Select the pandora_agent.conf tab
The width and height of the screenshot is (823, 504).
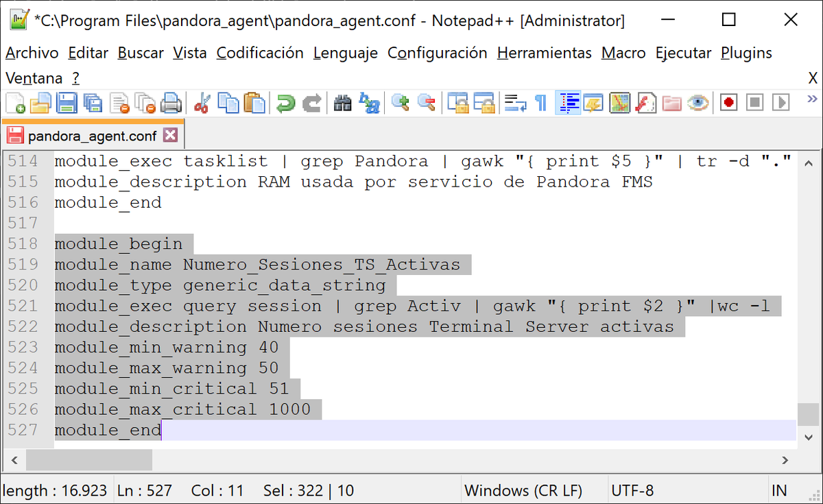(x=92, y=136)
